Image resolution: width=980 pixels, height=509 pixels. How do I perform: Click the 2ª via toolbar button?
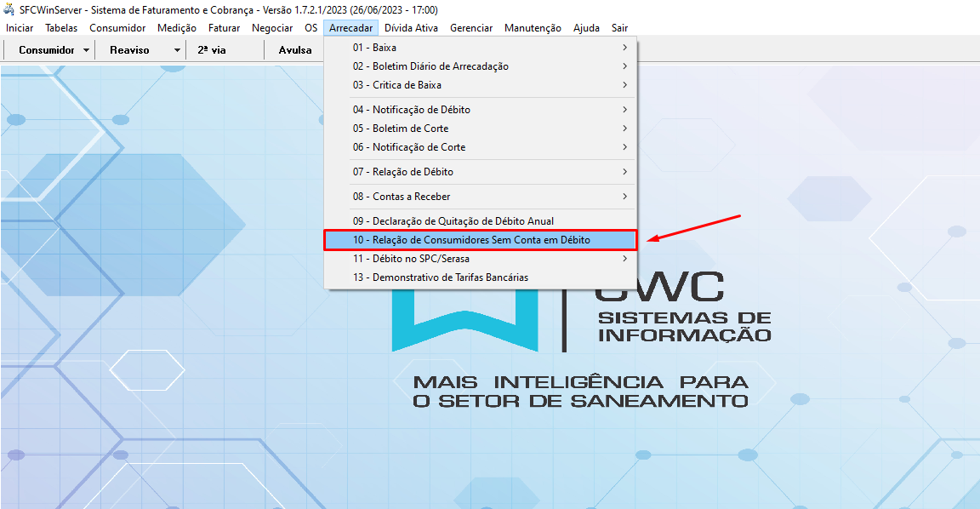(212, 50)
